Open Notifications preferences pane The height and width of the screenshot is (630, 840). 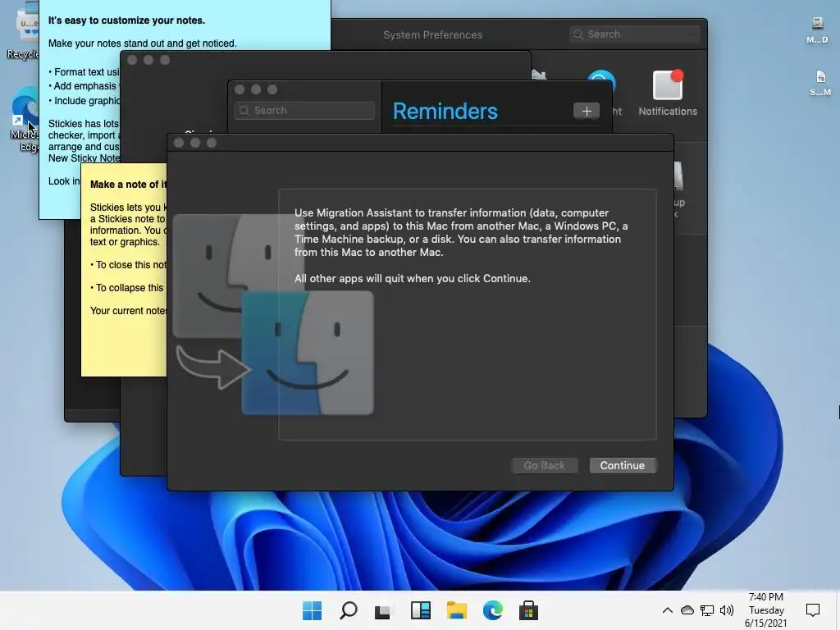[668, 94]
